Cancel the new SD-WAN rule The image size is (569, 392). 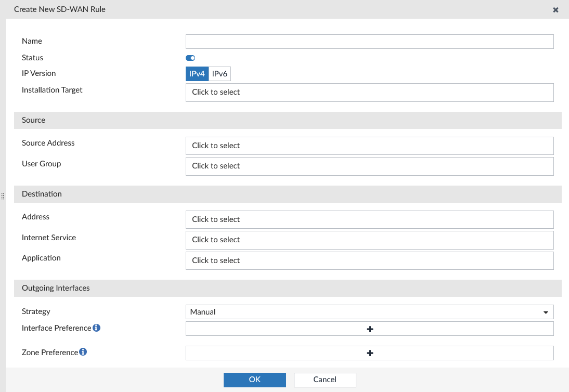[325, 380]
